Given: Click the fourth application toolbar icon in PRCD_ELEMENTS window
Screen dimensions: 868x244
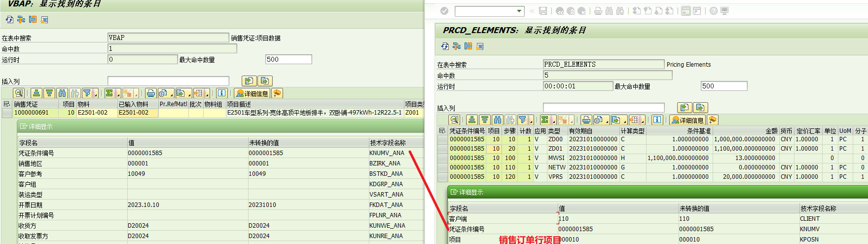Looking at the screenshot, I should tap(480, 46).
